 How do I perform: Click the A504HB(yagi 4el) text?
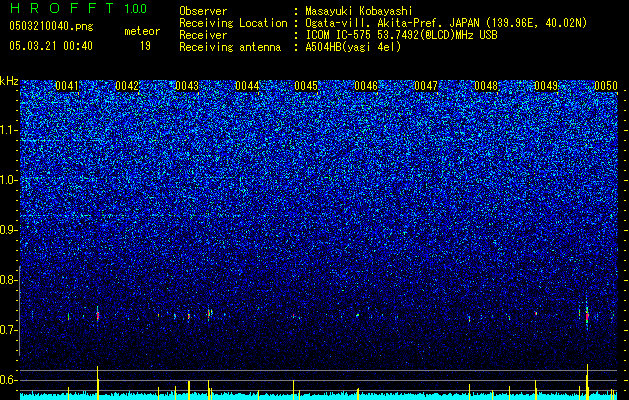(353, 47)
